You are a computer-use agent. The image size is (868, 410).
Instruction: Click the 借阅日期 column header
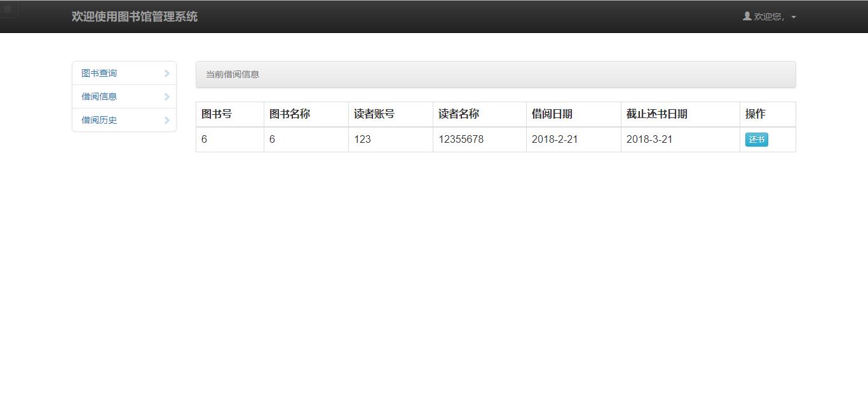coord(574,114)
